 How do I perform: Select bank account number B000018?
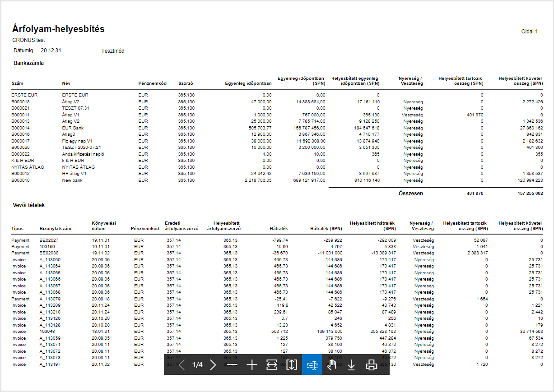click(21, 102)
